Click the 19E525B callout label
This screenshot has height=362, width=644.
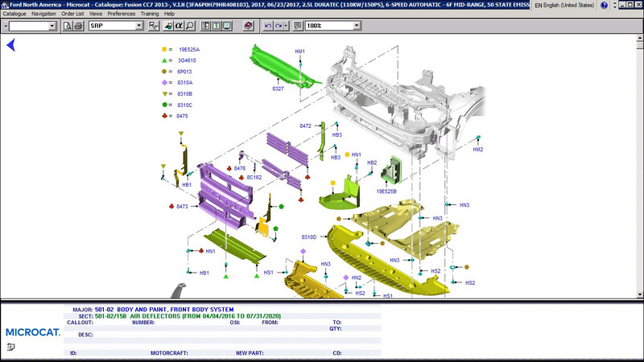click(386, 191)
